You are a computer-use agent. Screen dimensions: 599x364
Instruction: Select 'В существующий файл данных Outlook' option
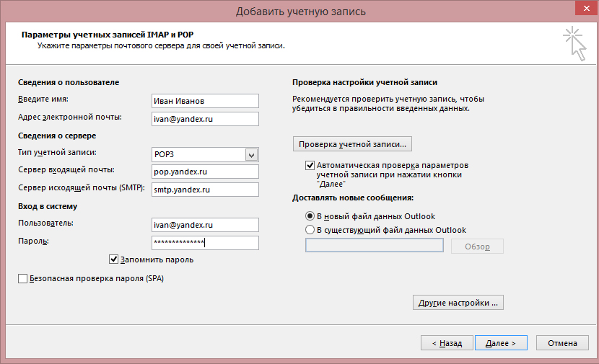click(x=310, y=230)
